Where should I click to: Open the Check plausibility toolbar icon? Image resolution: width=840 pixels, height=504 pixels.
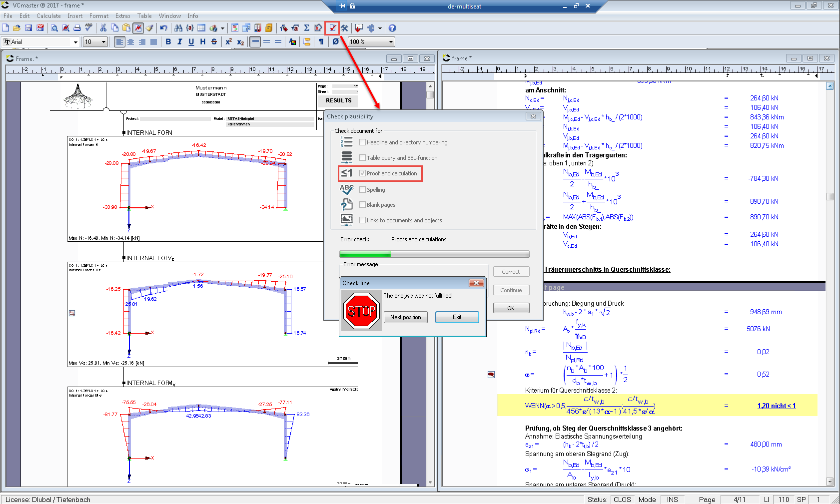332,28
